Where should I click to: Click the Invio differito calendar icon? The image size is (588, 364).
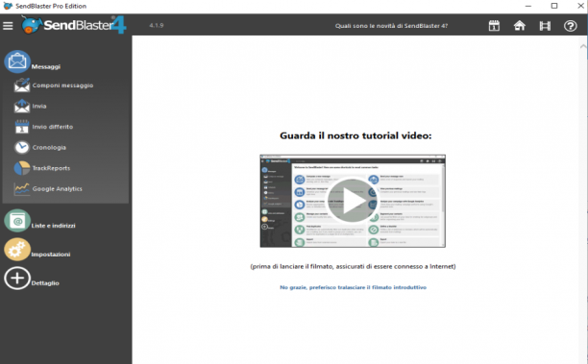point(22,127)
